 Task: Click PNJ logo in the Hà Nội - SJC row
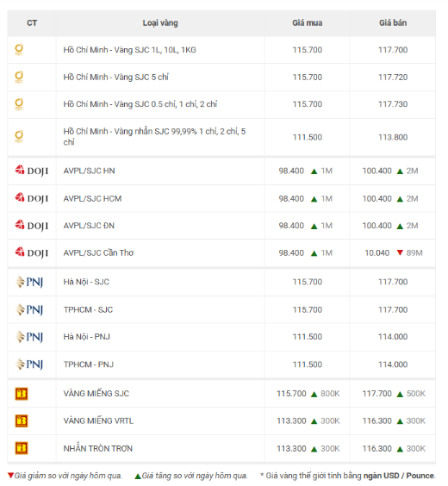[29, 282]
